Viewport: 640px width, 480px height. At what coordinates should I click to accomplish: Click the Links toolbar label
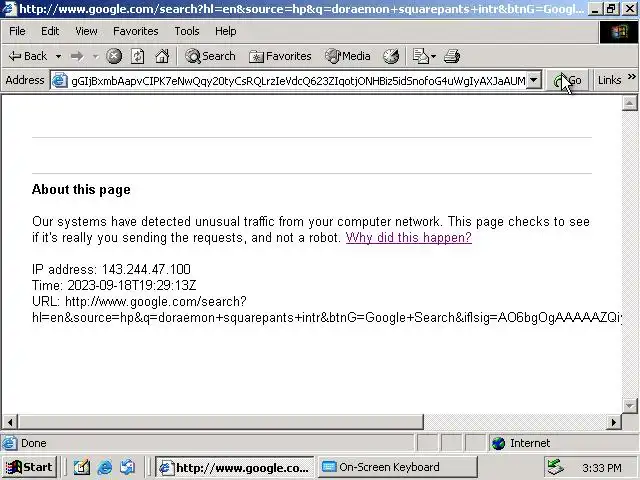pyautogui.click(x=609, y=80)
